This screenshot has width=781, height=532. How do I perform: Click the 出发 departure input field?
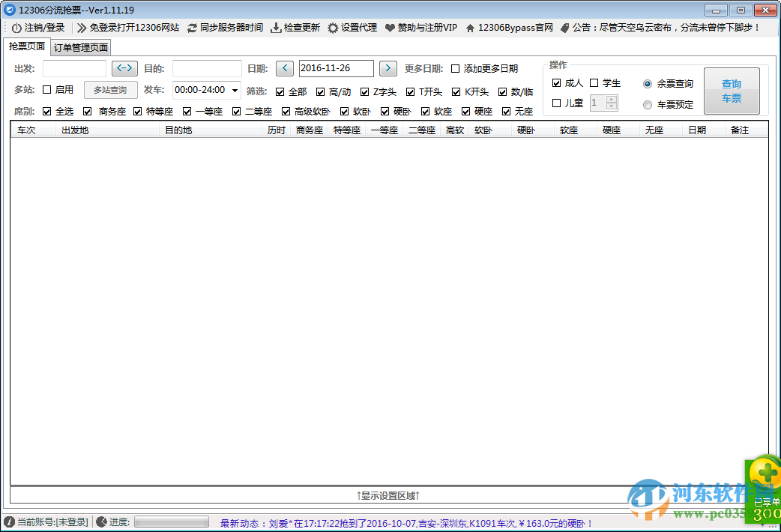pyautogui.click(x=75, y=68)
